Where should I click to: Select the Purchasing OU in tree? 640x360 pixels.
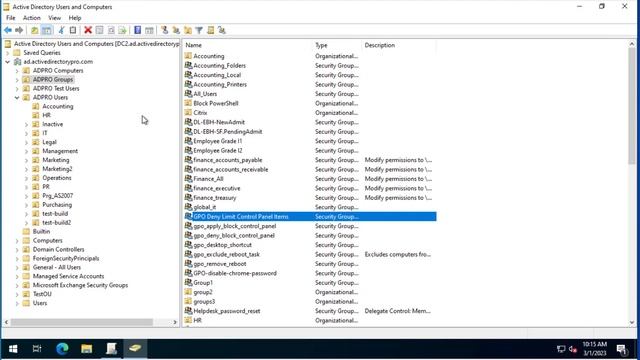pyautogui.click(x=57, y=205)
